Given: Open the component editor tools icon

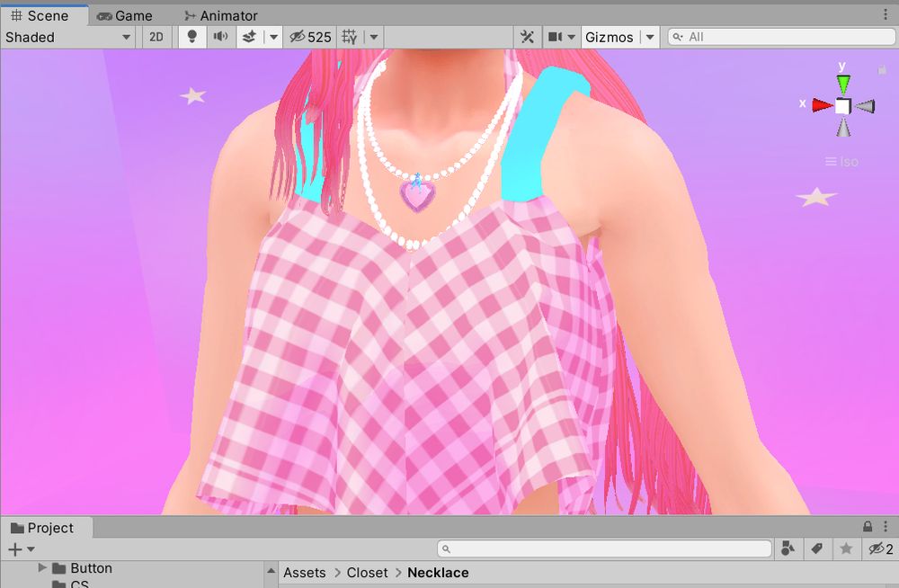Looking at the screenshot, I should [x=527, y=37].
